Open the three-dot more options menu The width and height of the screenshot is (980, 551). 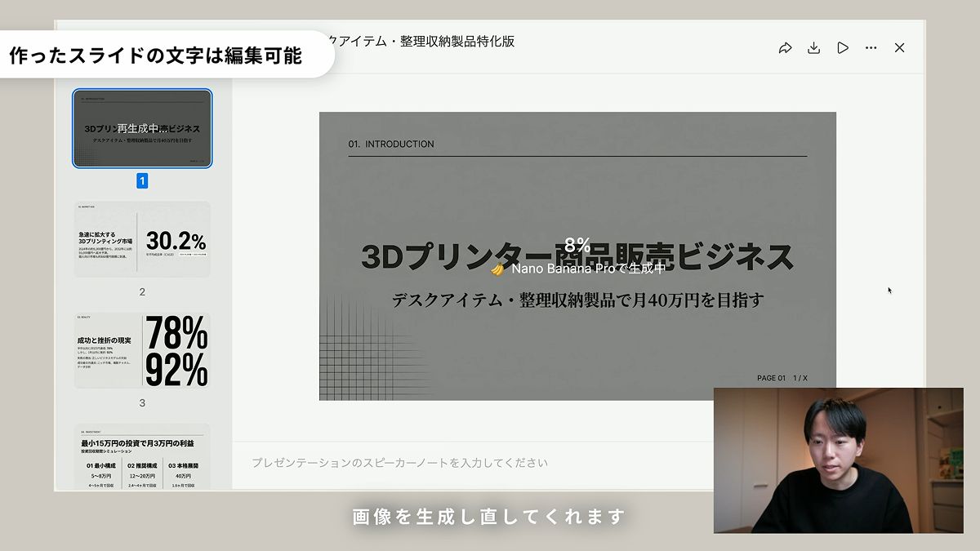point(871,48)
